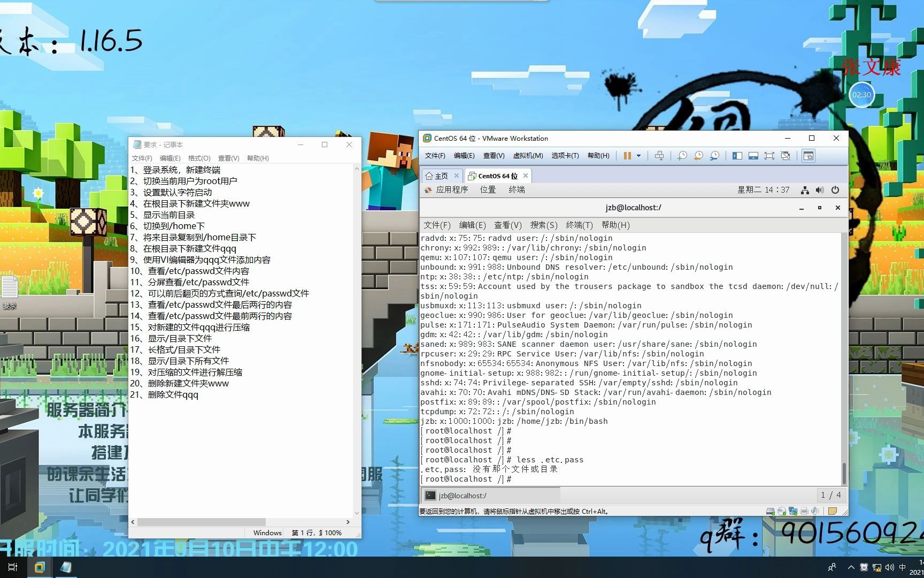Open the snapshot manager icon

coord(714,156)
